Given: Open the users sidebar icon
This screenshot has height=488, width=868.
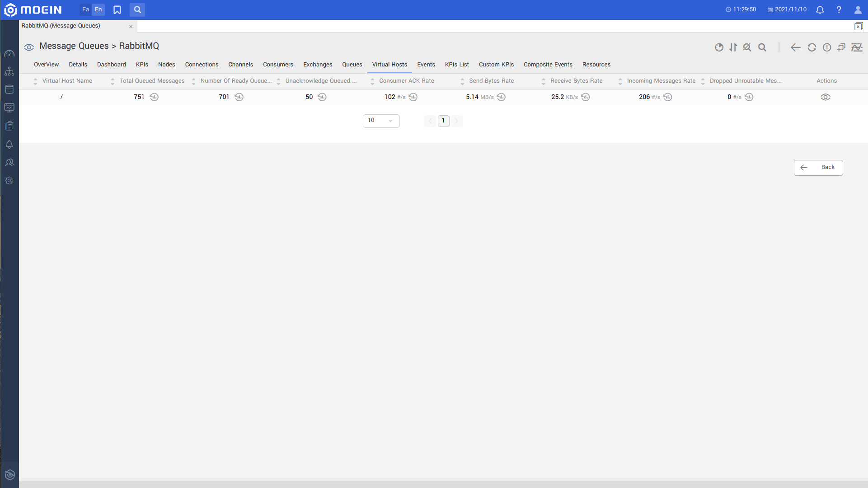Looking at the screenshot, I should [9, 162].
